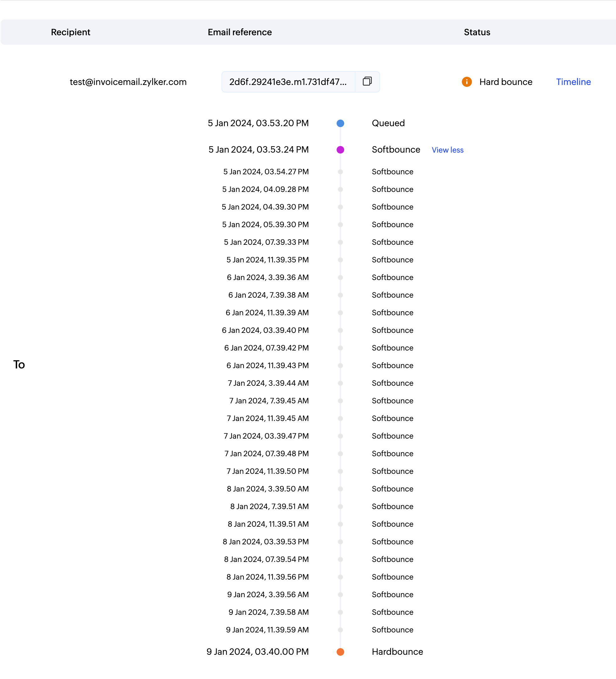Click the Hard bounce status label

coord(506,82)
